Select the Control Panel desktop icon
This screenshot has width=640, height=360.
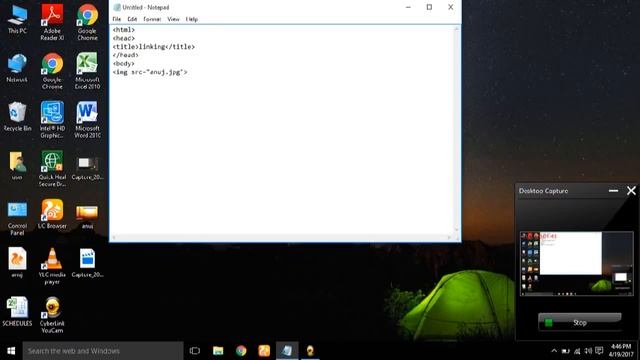(17, 218)
